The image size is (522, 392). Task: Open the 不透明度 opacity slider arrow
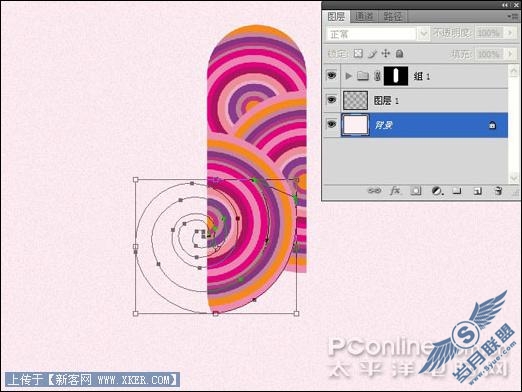pyautogui.click(x=510, y=33)
